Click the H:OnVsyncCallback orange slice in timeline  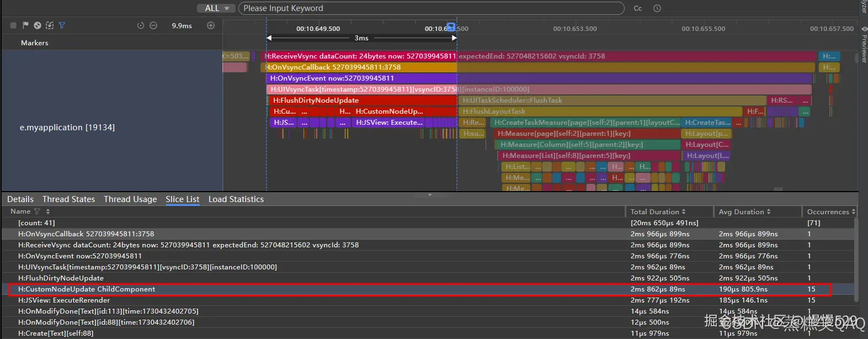click(x=537, y=67)
